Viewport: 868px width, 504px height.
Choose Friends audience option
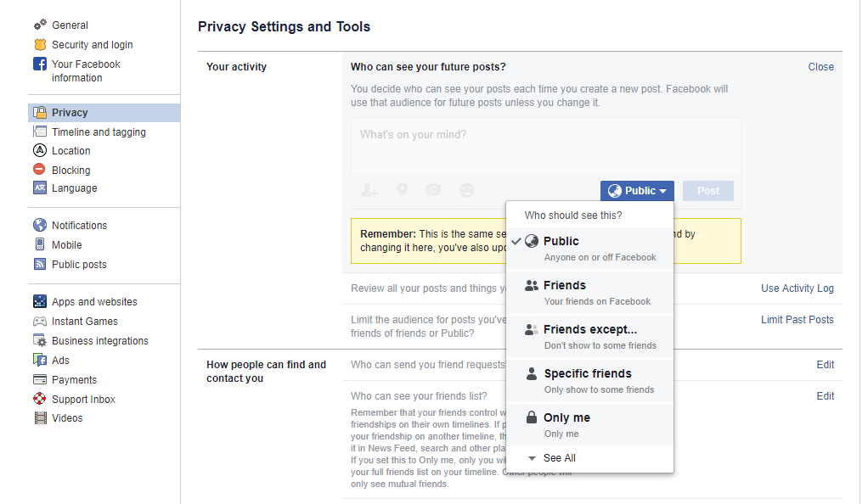590,293
